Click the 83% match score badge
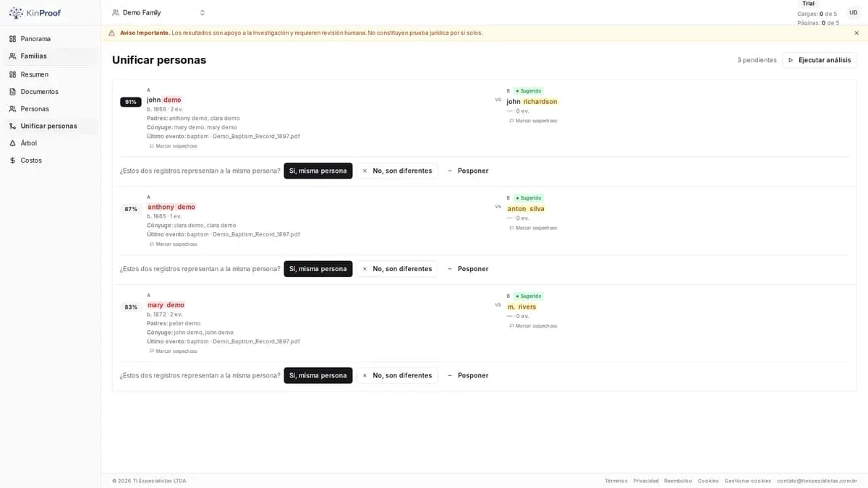The height and width of the screenshot is (488, 868). 131,307
